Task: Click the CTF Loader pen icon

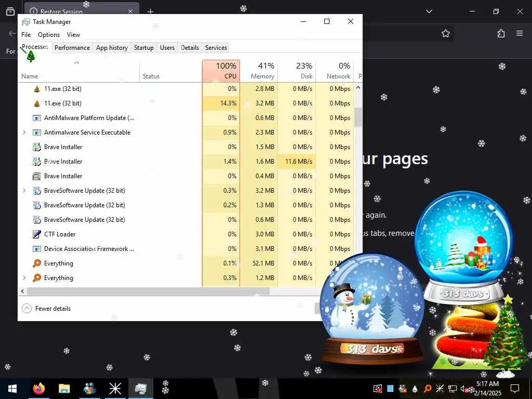Action: coord(37,234)
